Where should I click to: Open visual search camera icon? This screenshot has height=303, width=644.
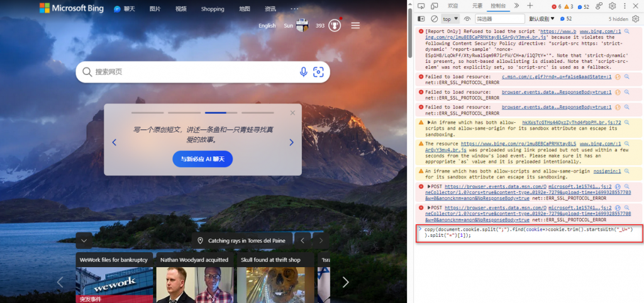pos(318,72)
